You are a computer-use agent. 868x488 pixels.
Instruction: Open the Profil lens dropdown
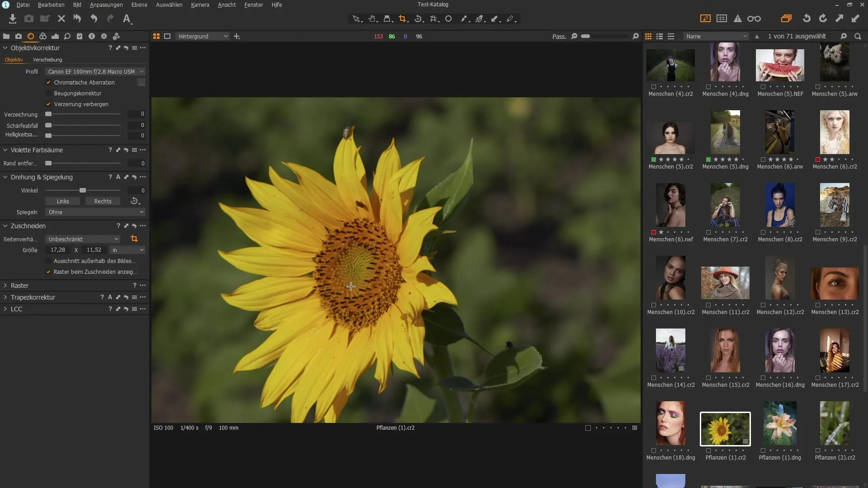click(95, 71)
